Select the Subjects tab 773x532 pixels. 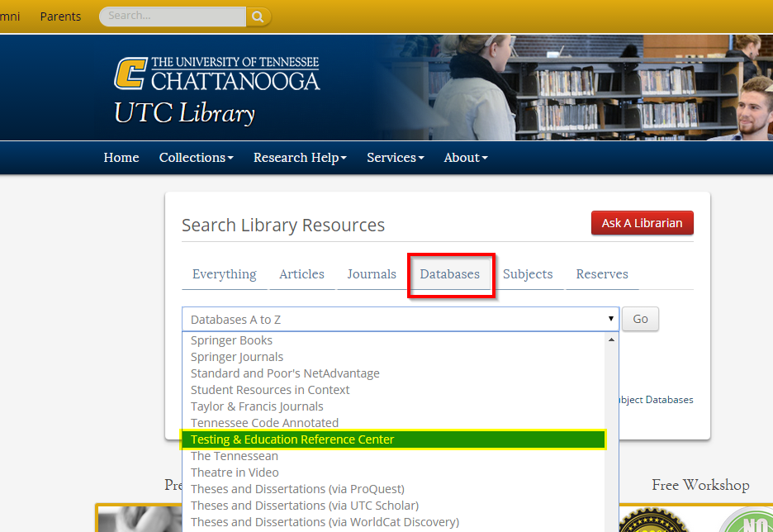coord(528,274)
